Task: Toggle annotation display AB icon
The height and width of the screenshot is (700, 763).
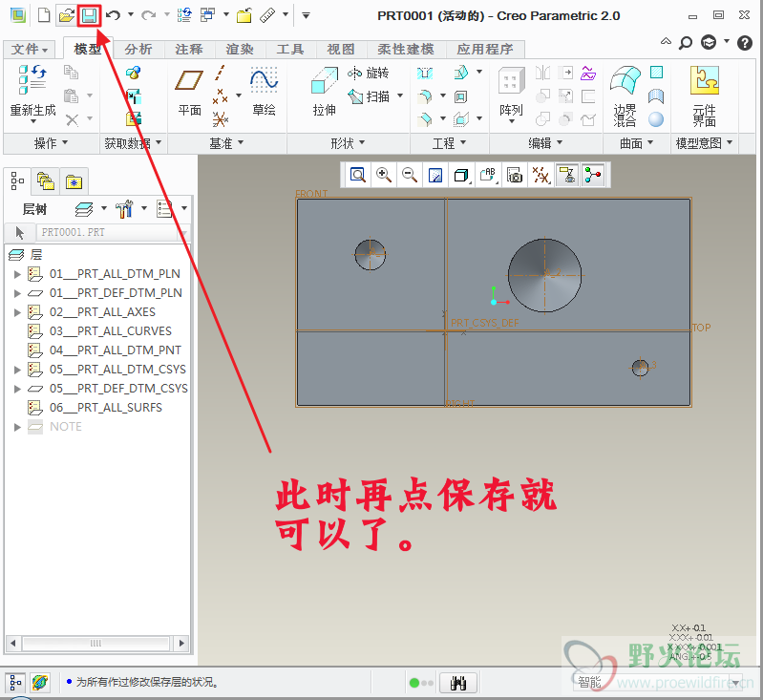Action: 488,175
